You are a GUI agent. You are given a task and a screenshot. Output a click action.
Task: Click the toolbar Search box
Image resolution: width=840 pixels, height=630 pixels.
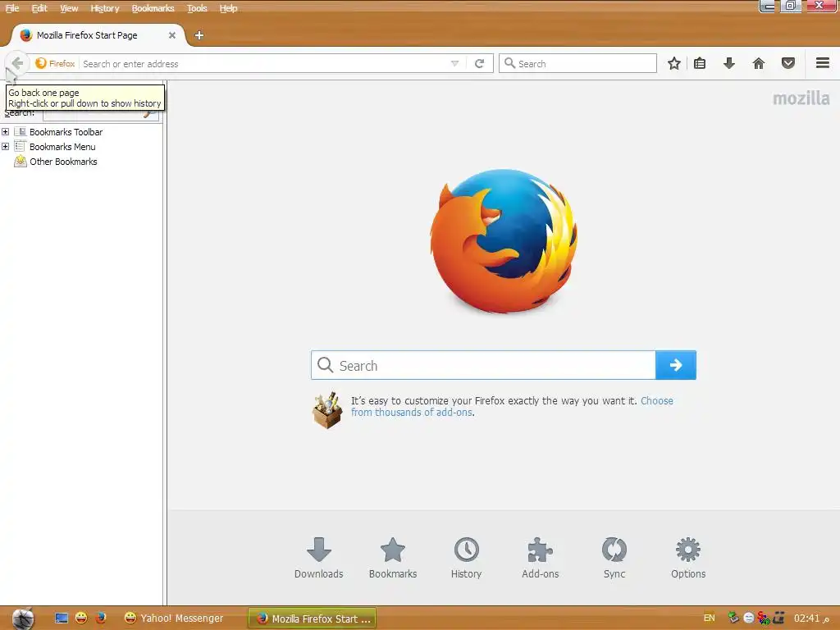point(577,63)
